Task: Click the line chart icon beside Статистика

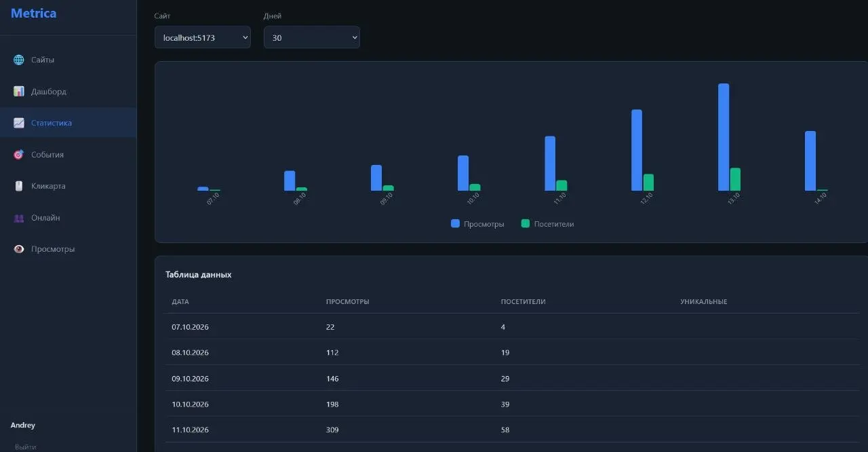Action: tap(19, 123)
